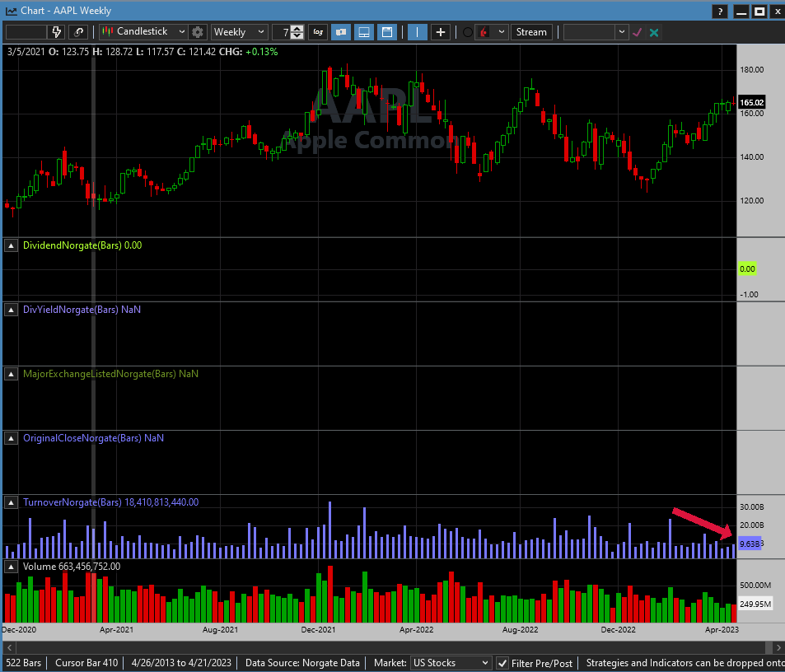Click the green 0.00 dividend value label
This screenshot has width=785, height=672.
(x=747, y=269)
